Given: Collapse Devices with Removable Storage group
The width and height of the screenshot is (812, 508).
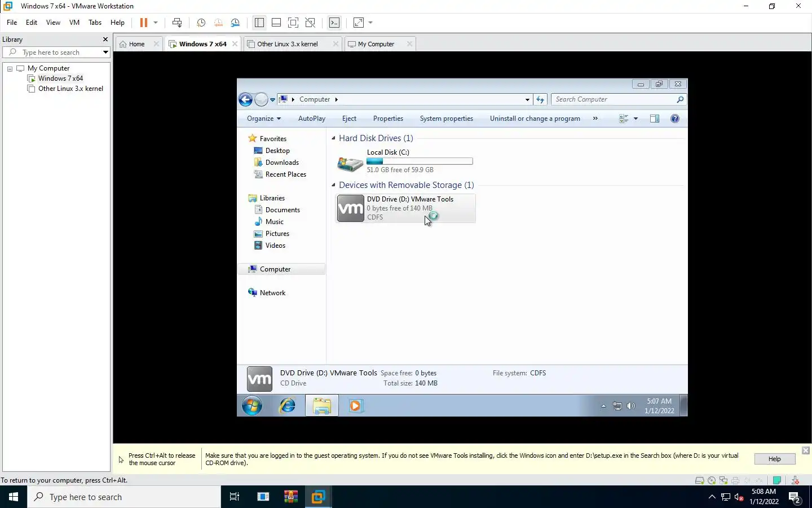Looking at the screenshot, I should tap(333, 185).
